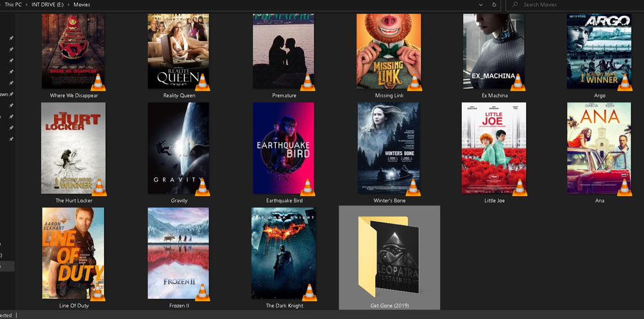644x319 pixels.
Task: Click VLC cone badge on Ex Machina poster
Action: (x=518, y=82)
